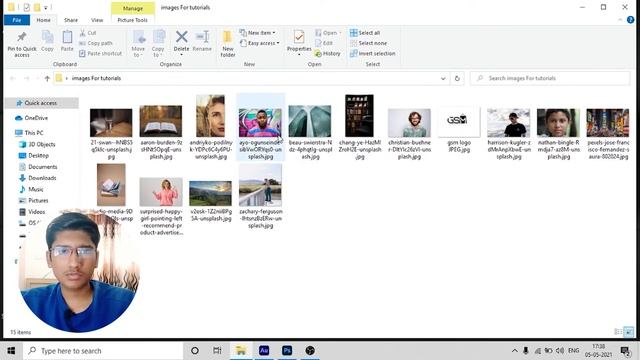This screenshot has width=640, height=360.
Task: Click the Copy ribbon icon
Action: click(x=47, y=41)
